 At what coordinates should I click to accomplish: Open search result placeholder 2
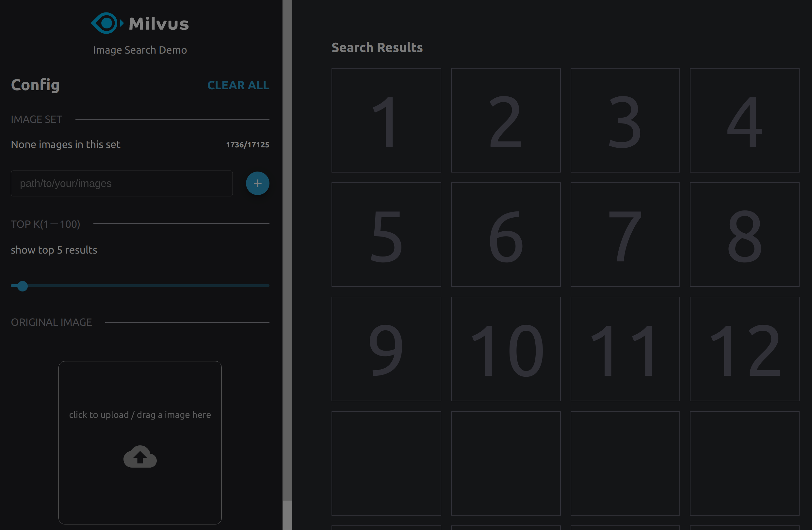[506, 121]
